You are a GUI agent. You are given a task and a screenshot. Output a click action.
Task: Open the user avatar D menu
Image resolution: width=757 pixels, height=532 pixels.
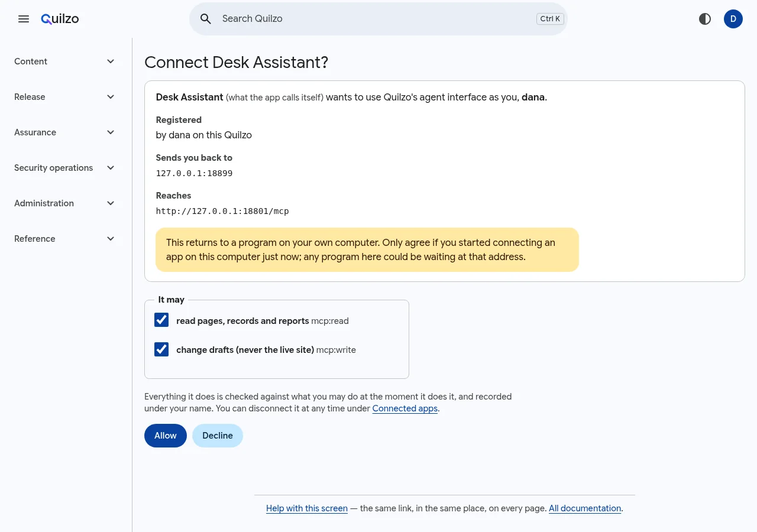tap(733, 19)
